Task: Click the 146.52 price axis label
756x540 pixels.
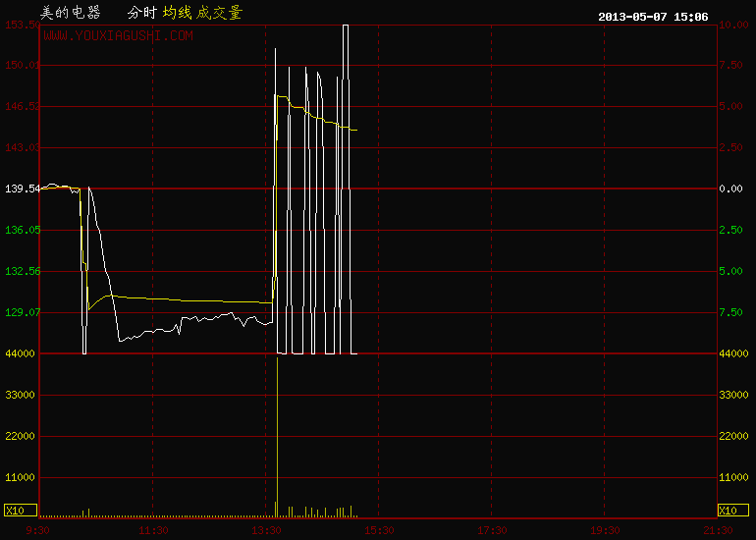Action: (23, 106)
